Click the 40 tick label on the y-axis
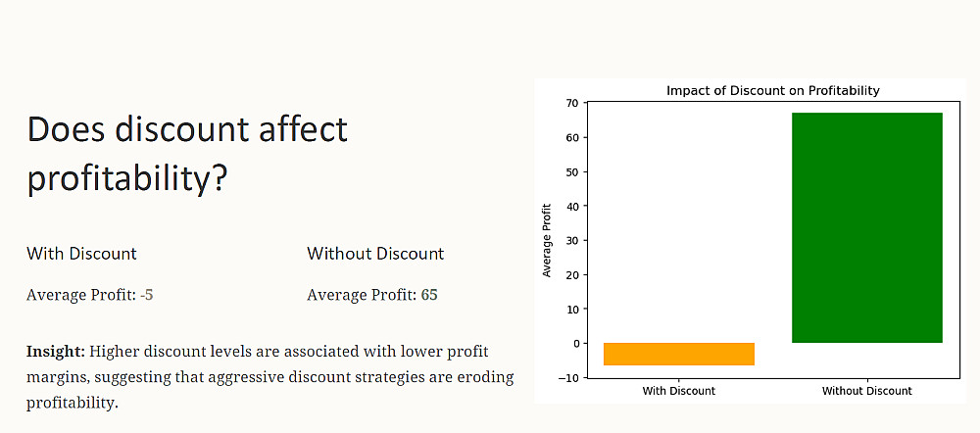This screenshot has width=980, height=433. coord(572,206)
